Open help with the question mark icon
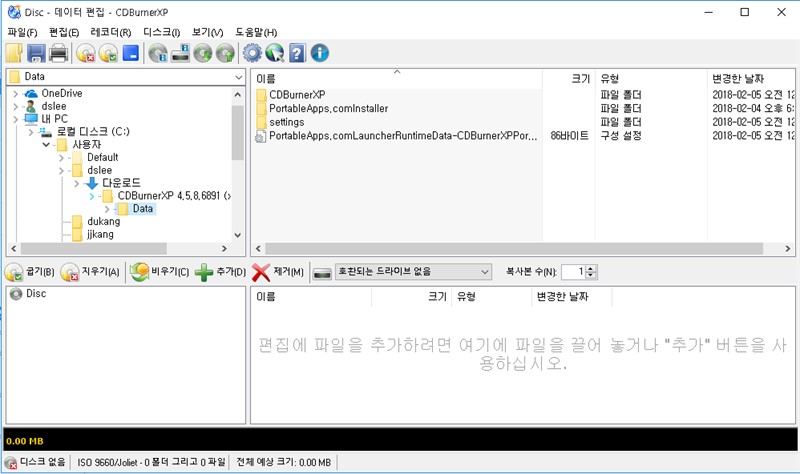The width and height of the screenshot is (800, 474). [297, 53]
